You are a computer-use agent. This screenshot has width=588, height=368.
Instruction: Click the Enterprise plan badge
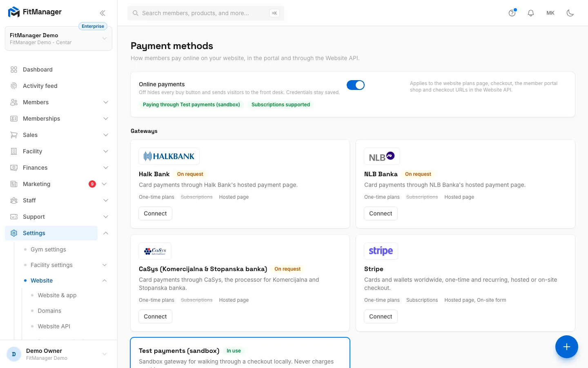93,26
